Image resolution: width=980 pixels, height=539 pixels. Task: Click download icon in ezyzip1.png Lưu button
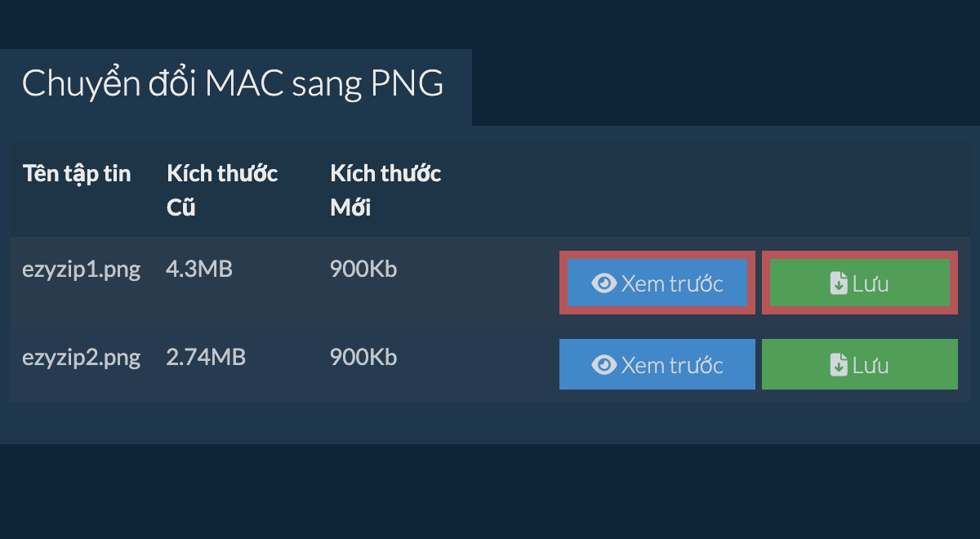coord(839,283)
